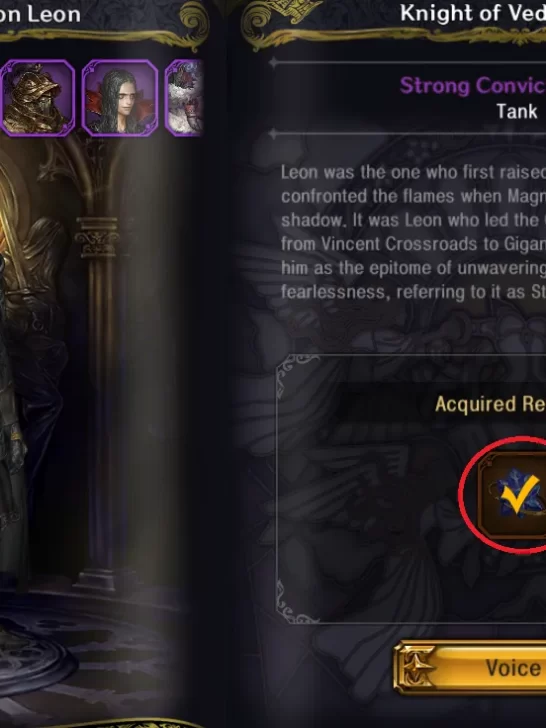This screenshot has width=546, height=728.
Task: Tap the blue reward item icon
Action: (513, 496)
